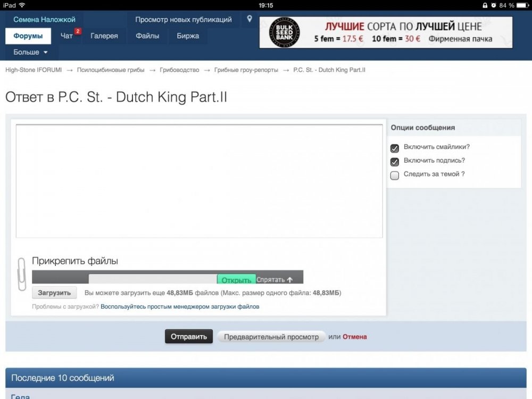This screenshot has width=532, height=399.
Task: Uncheck the Включить подпись option
Action: (x=395, y=162)
